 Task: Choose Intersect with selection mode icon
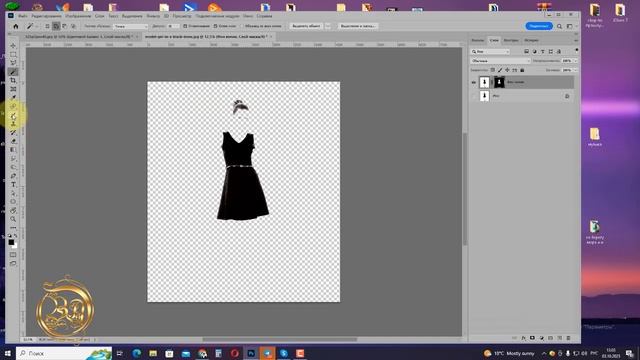pos(73,26)
